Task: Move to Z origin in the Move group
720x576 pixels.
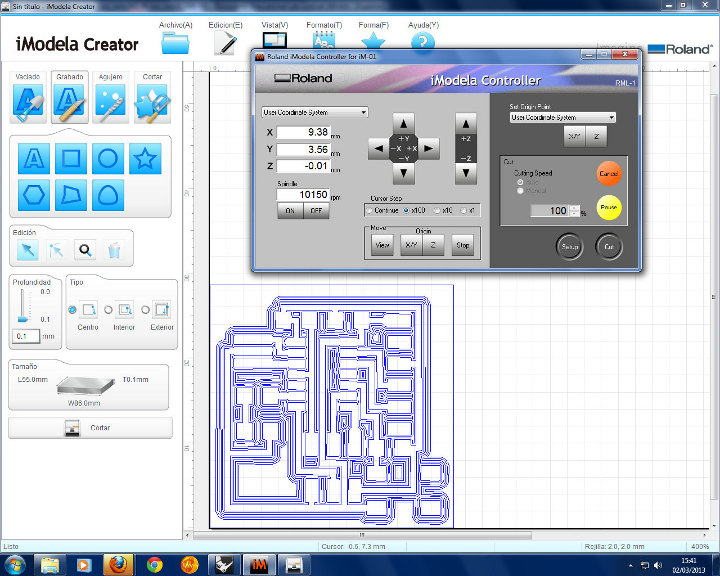Action: [x=433, y=245]
